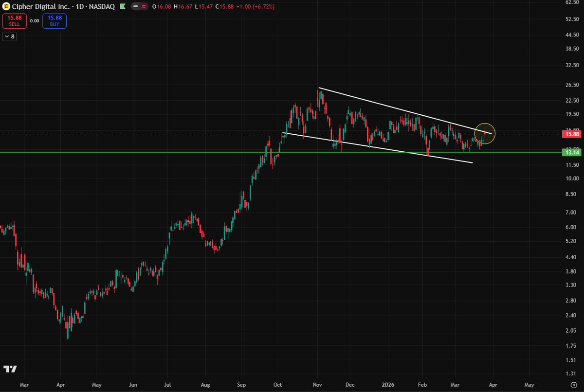Screen dimensions: 584x392
Task: Click the 0.00 spread value between SELL and BUY
Action: click(35, 21)
